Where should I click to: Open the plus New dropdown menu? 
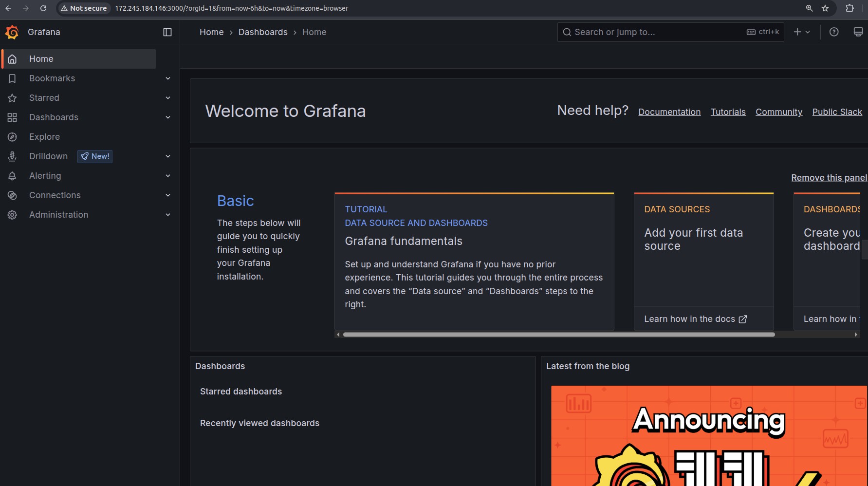coord(801,32)
